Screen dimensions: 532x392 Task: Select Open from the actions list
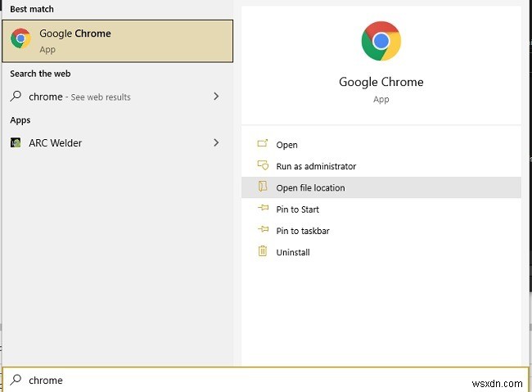381,145
